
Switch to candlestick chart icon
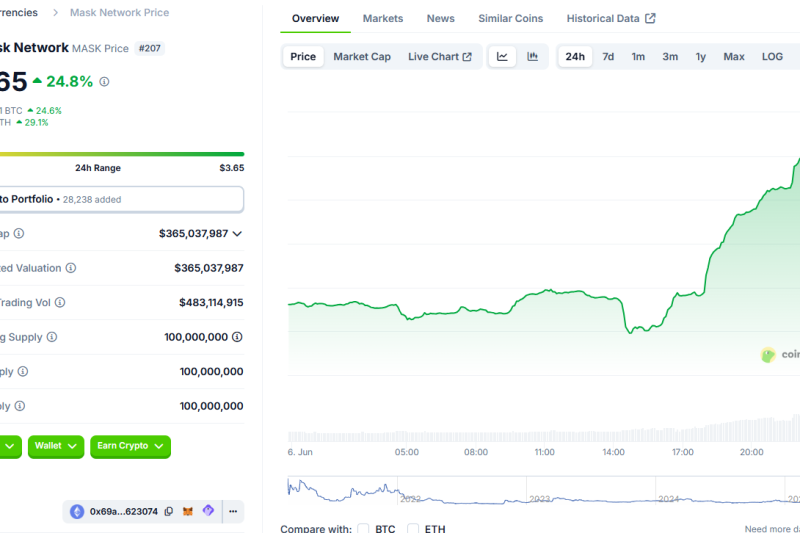[532, 57]
